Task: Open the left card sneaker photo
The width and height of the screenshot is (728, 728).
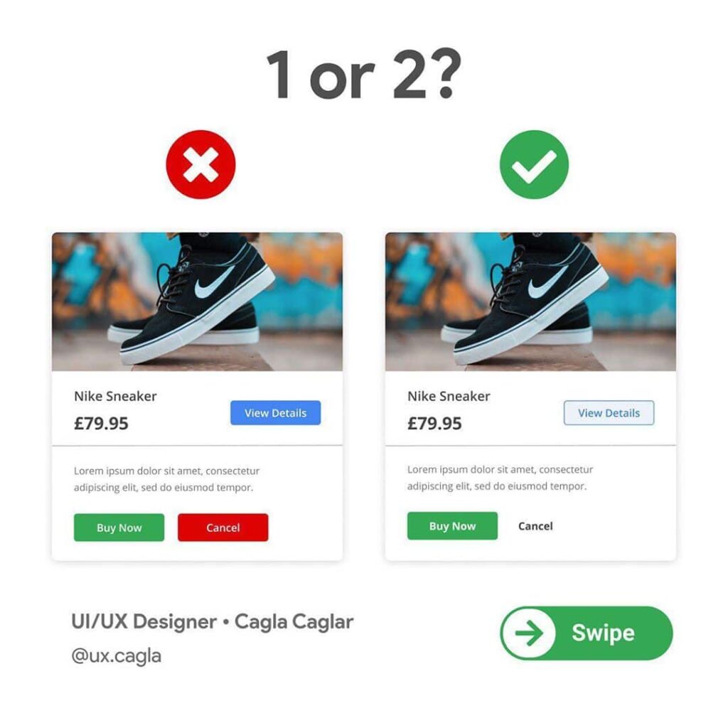Action: [x=198, y=301]
